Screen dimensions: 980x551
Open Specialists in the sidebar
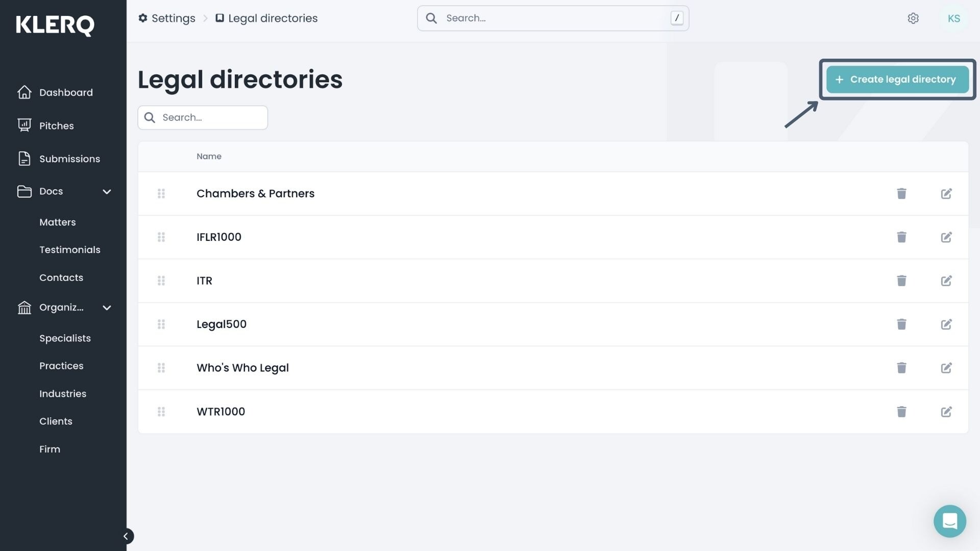(65, 338)
